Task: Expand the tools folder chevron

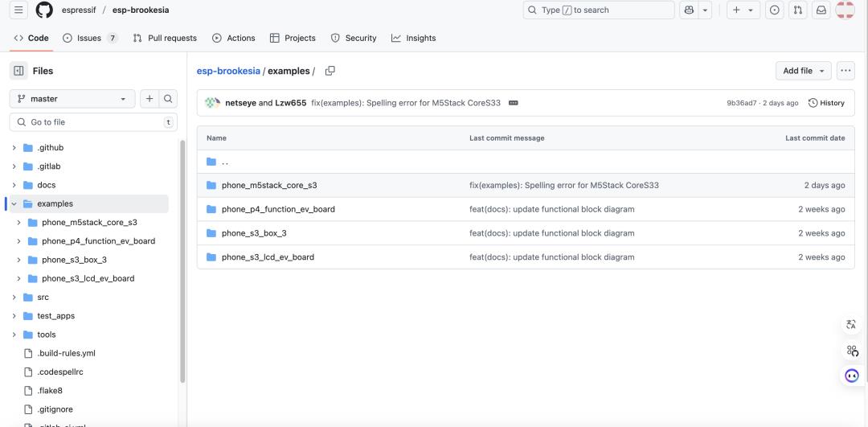Action: 14,335
